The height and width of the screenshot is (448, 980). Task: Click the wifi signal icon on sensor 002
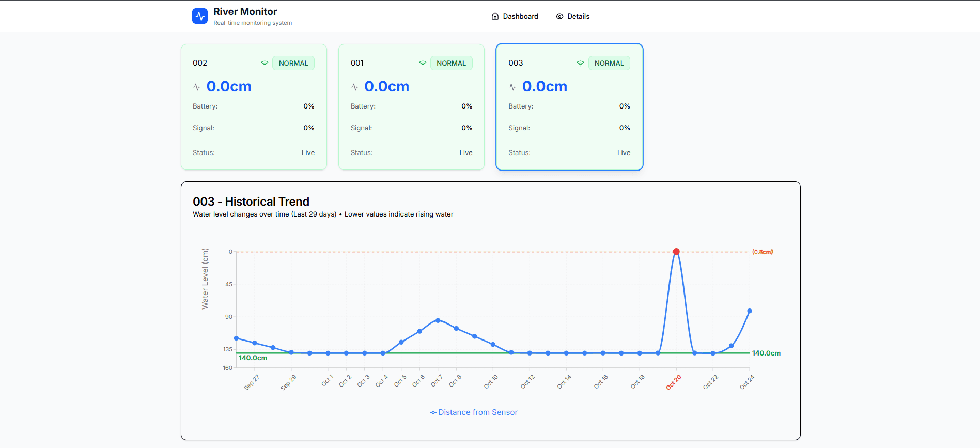click(265, 63)
